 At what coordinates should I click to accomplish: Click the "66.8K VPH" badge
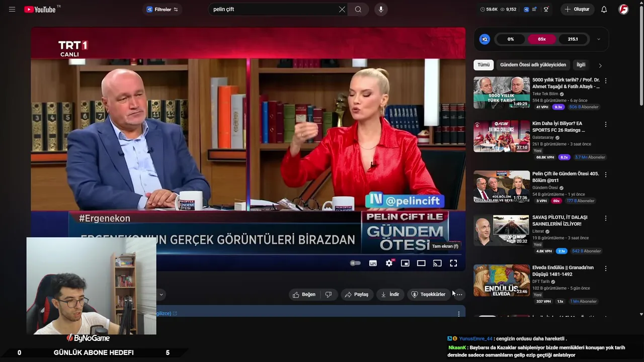[545, 157]
